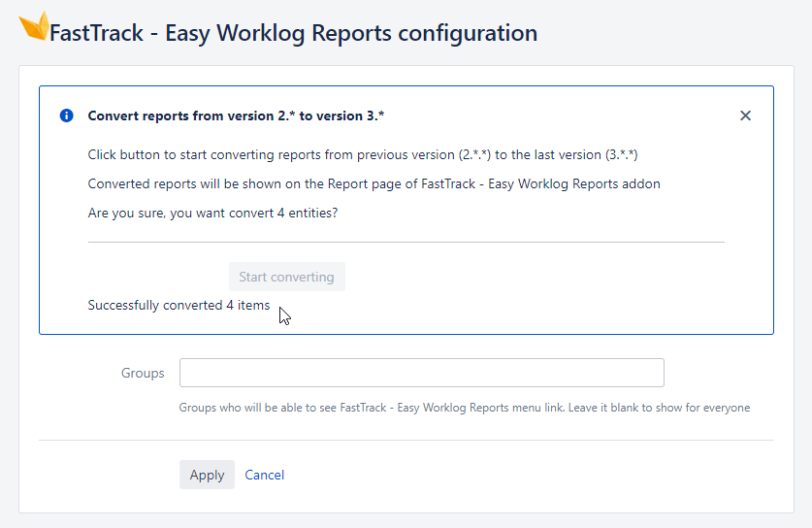Image resolution: width=812 pixels, height=528 pixels.
Task: Click the 'Click button to start converting' text
Action: pyautogui.click(x=363, y=155)
